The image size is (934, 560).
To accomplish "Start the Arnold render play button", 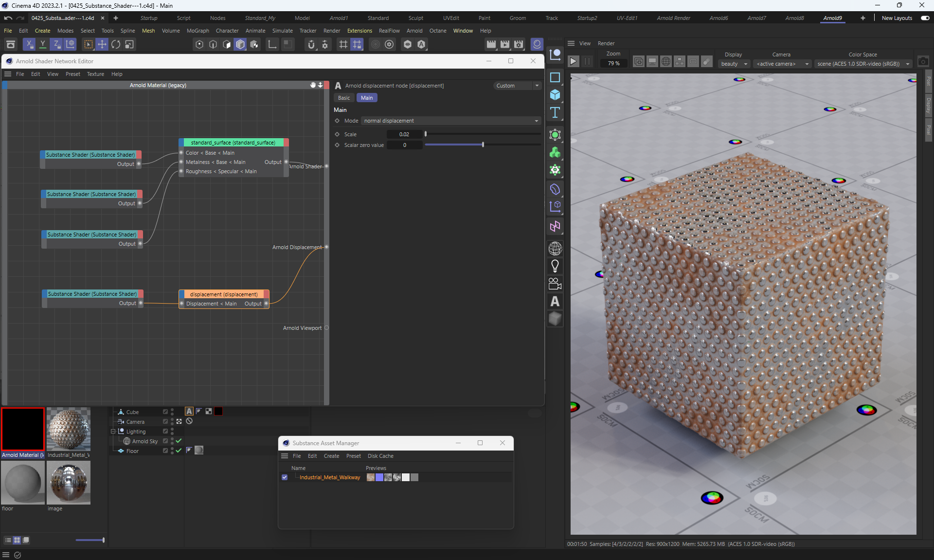I will 573,61.
